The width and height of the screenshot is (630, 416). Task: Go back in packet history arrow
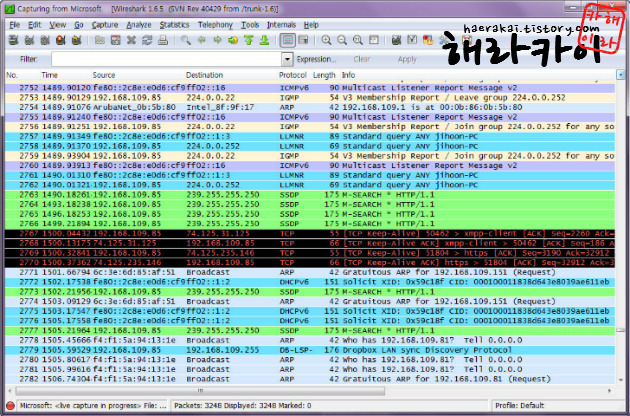pos(202,40)
